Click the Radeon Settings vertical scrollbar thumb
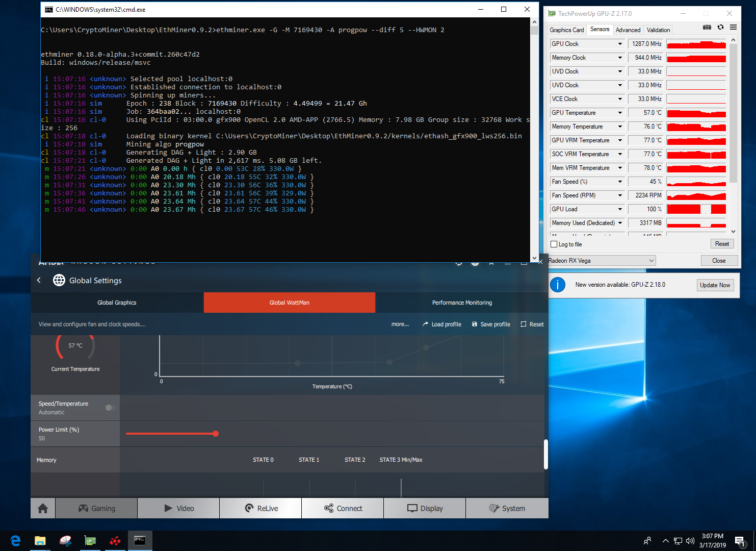 point(546,454)
